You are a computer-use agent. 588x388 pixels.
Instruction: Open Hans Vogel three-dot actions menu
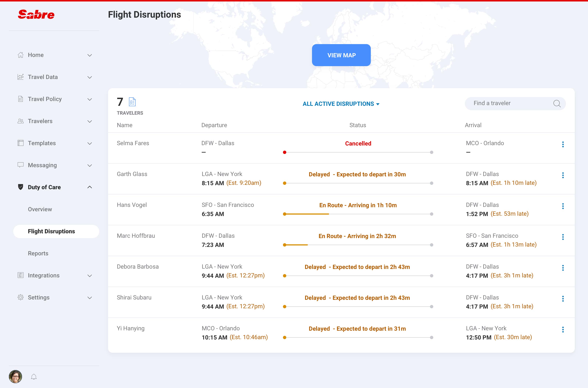(563, 206)
